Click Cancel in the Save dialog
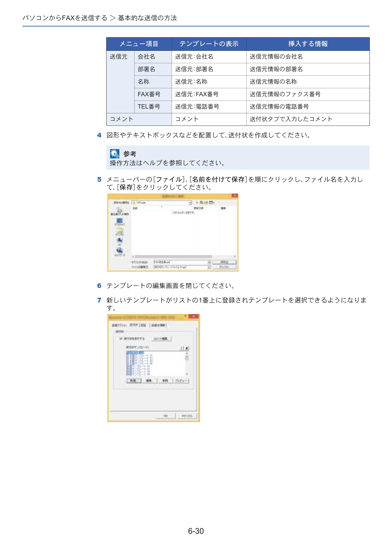The image size is (392, 555). point(224,267)
